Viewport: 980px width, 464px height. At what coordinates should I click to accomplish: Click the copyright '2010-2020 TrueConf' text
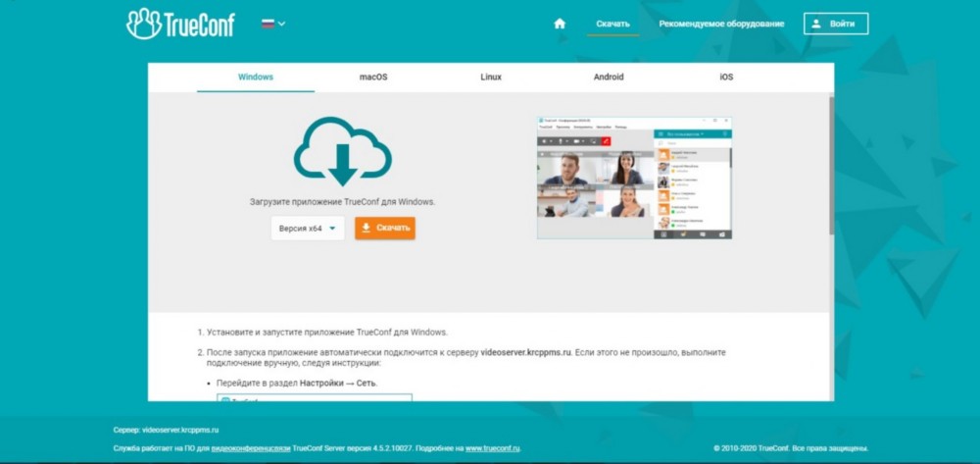point(791,448)
